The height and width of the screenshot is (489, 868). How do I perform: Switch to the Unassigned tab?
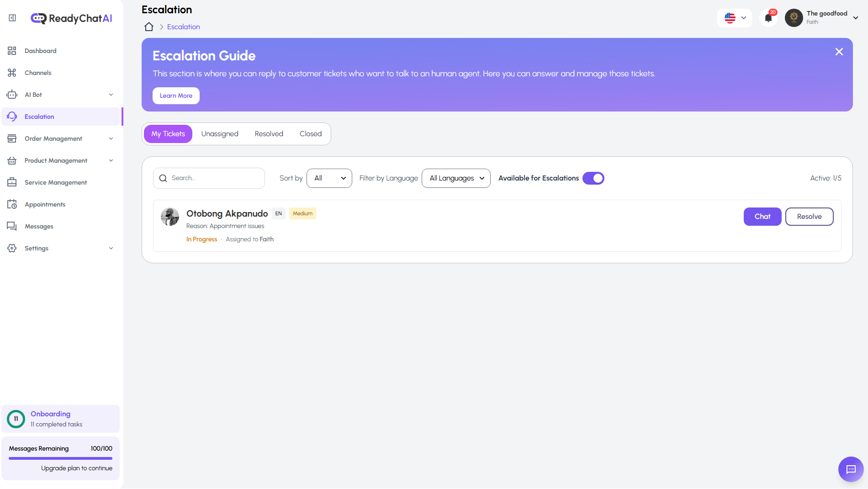[x=220, y=134]
